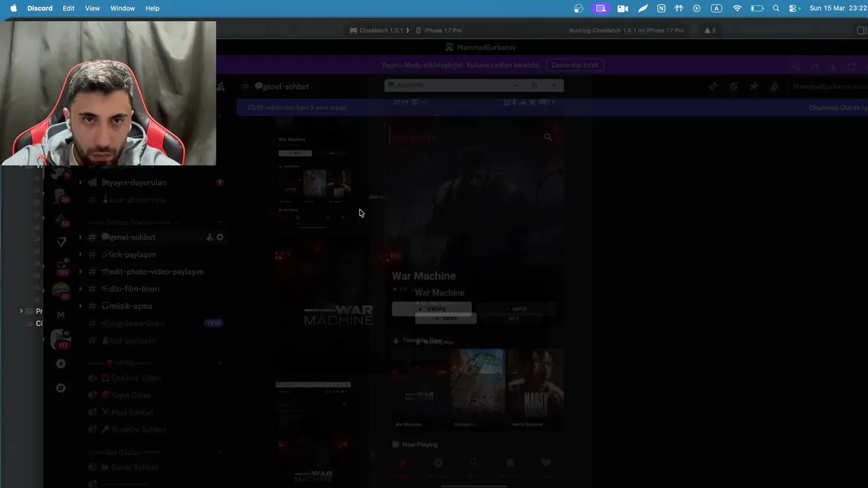Toggle member list icon in header
868x488 pixels.
774,87
